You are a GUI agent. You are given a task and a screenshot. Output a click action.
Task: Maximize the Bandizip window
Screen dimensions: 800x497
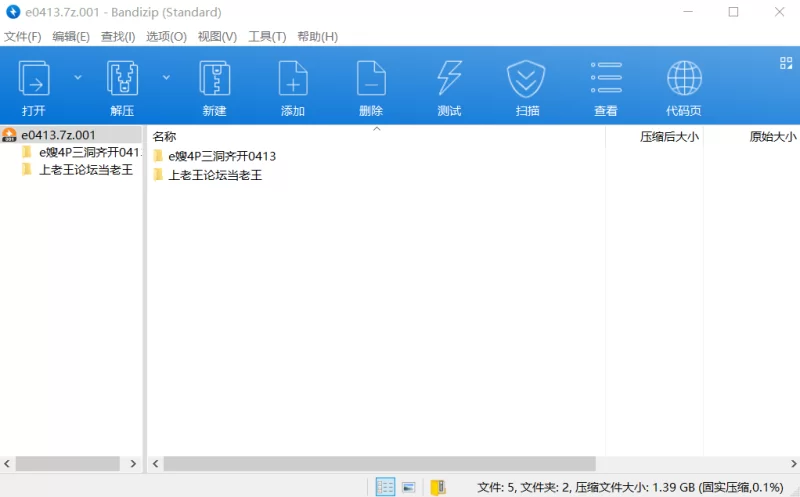tap(733, 12)
